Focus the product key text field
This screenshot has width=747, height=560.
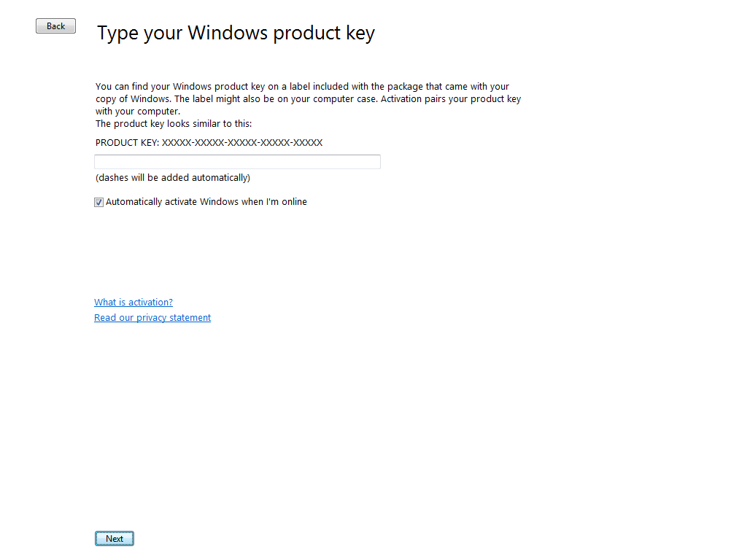point(237,162)
